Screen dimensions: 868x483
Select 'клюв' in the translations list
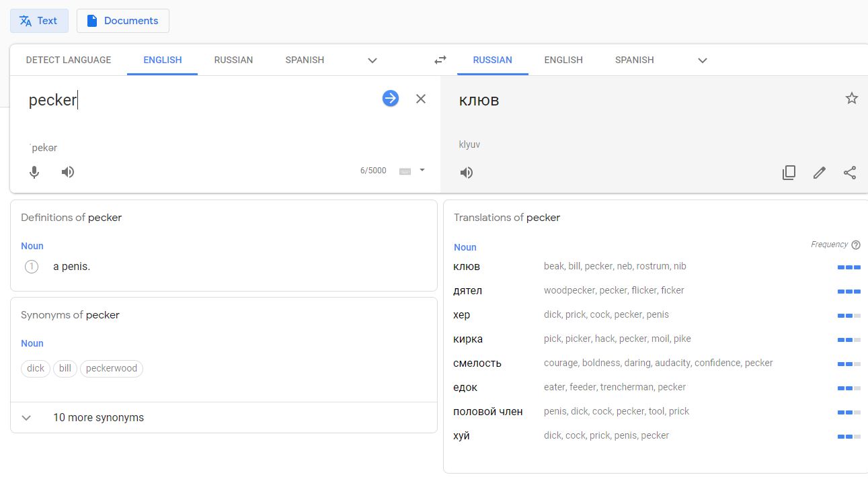click(467, 267)
